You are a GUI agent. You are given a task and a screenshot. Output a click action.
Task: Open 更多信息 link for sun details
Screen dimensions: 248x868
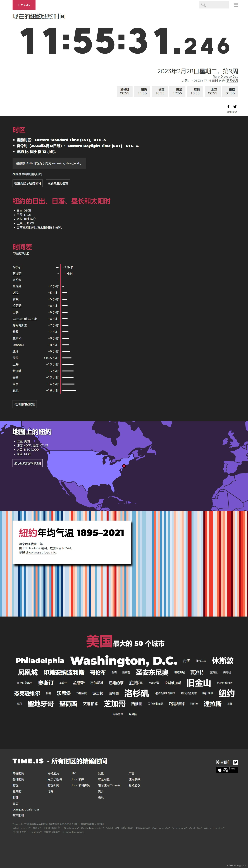(x=232, y=81)
